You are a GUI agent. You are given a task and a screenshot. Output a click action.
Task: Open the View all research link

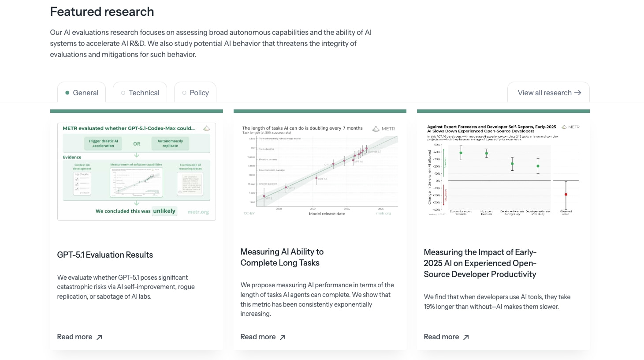coord(548,92)
